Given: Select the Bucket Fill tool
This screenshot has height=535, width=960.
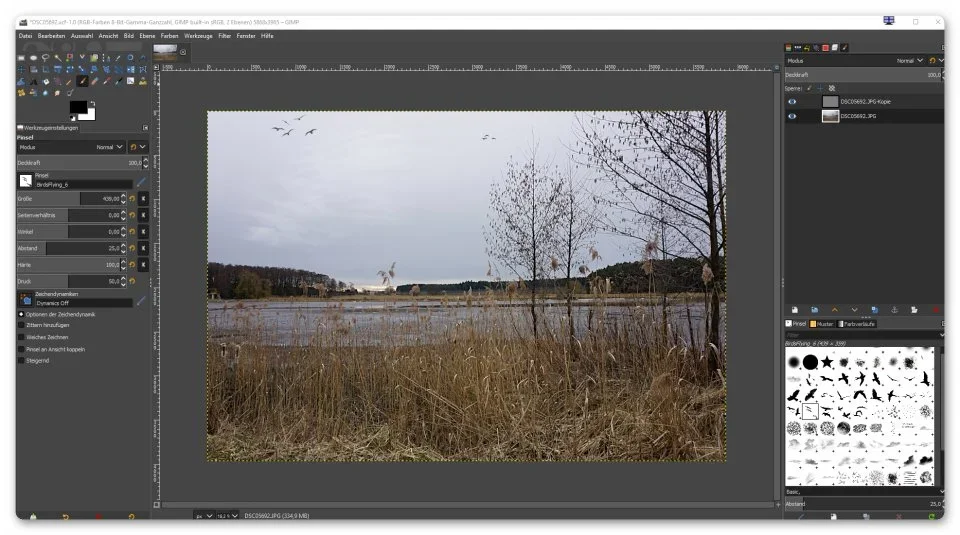Looking at the screenshot, I should [45, 81].
